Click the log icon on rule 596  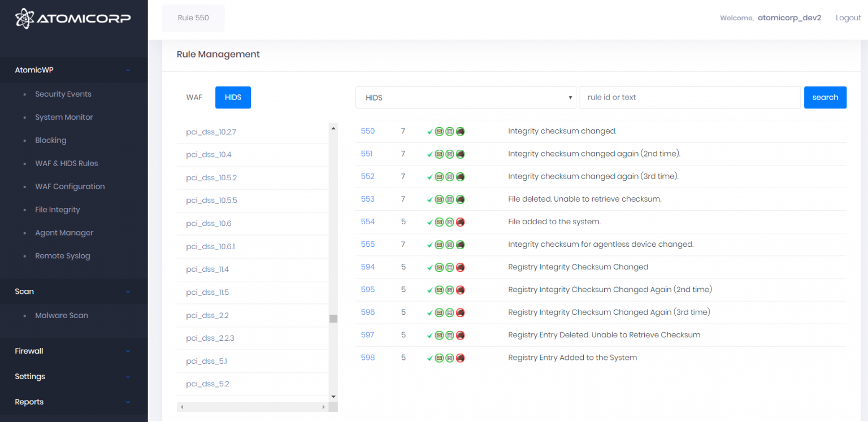(450, 312)
